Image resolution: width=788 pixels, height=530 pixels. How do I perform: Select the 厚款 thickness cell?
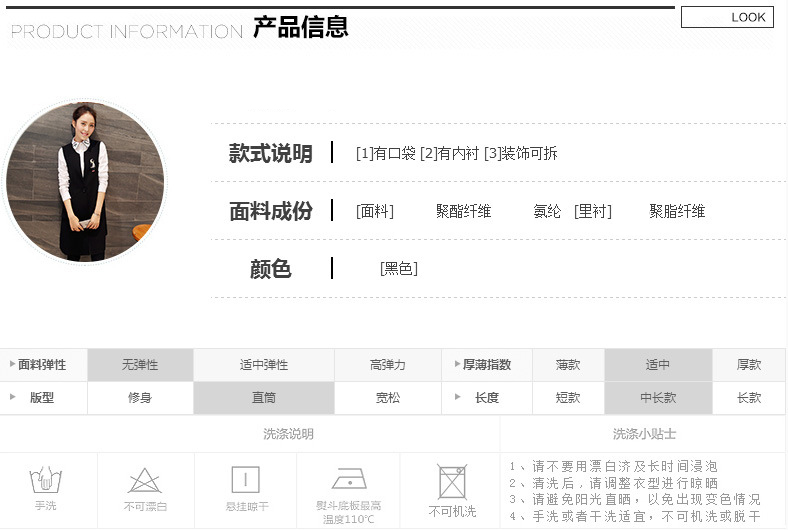coord(749,365)
